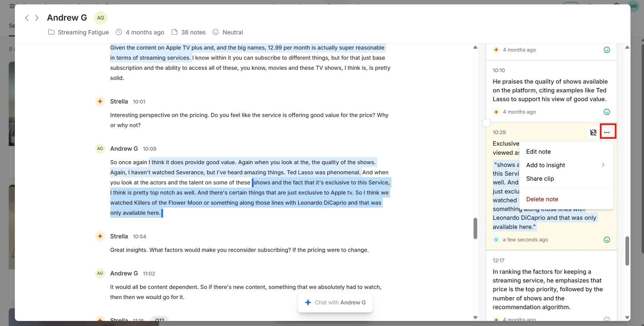Open the hamburger menu behind the dialog
Screen dimensions: 644x326
coord(12,6)
